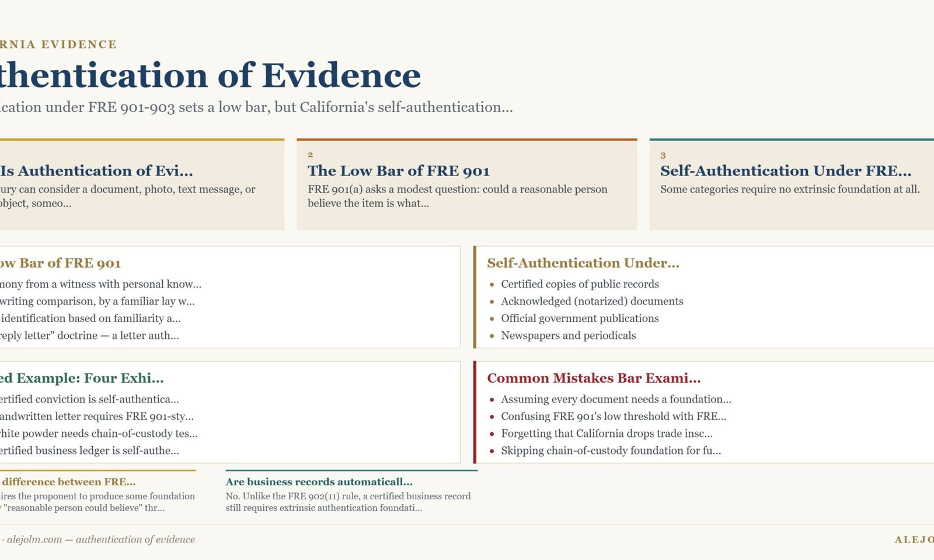The height and width of the screenshot is (560, 934).
Task: Select the 'ed Example: Four Exhi...' heading
Action: (x=82, y=378)
